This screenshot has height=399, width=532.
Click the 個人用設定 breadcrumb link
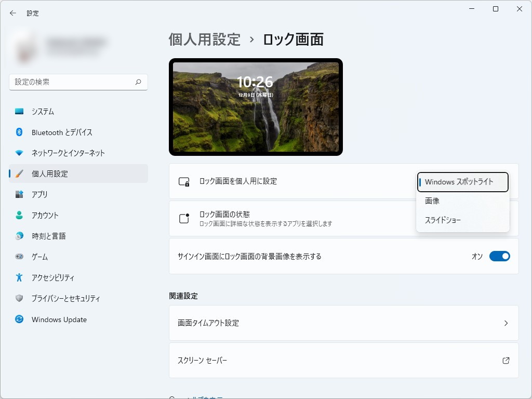(x=204, y=39)
